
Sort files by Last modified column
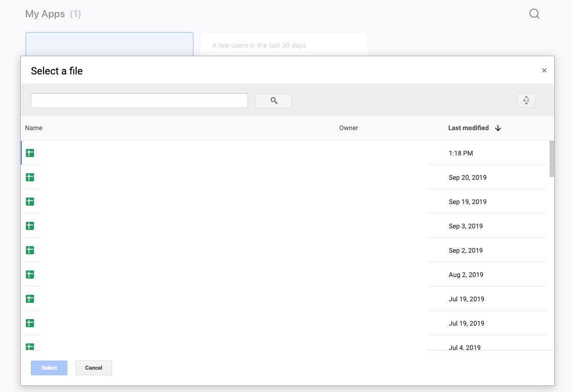pyautogui.click(x=468, y=128)
